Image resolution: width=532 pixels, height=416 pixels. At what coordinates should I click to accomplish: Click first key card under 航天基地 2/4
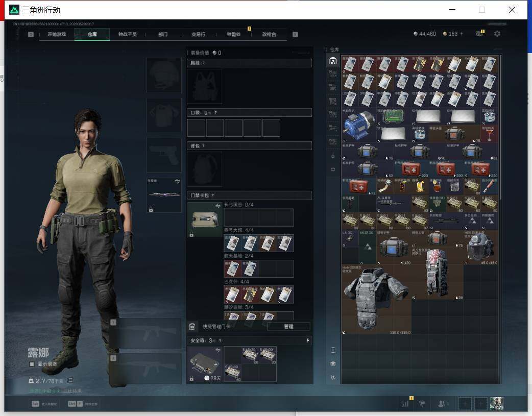coord(232,268)
